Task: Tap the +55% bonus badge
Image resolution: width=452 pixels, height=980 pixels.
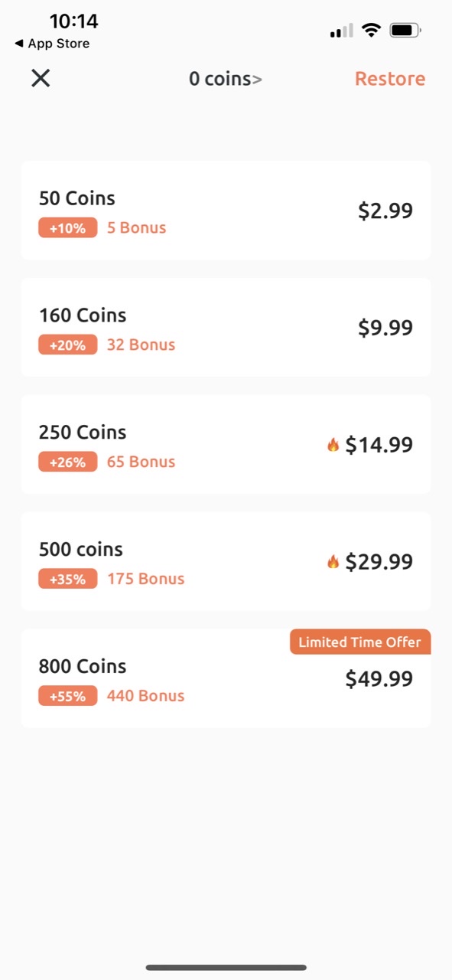Action: pos(68,696)
